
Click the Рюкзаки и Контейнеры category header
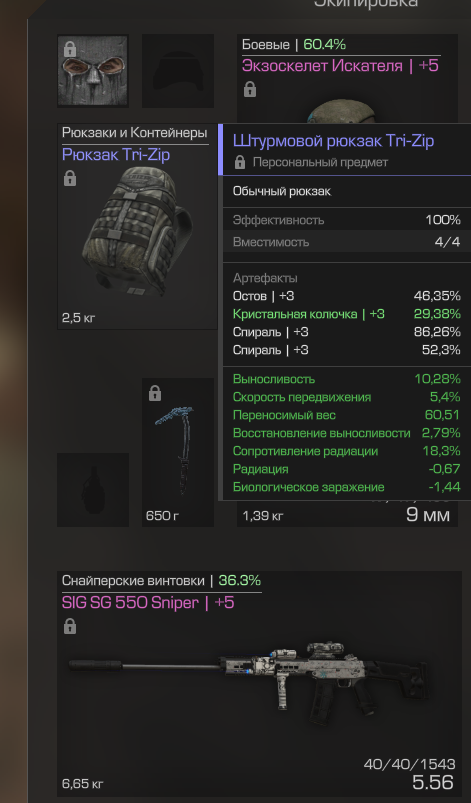click(135, 133)
